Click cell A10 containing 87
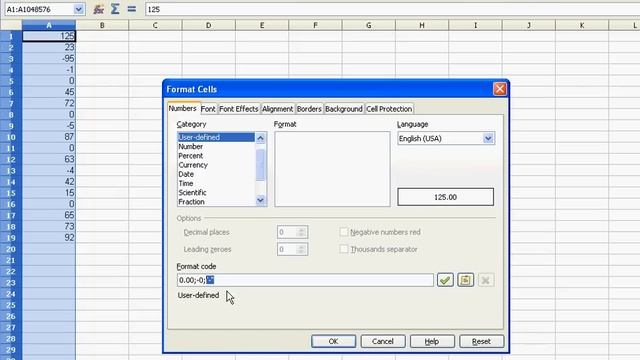 pyautogui.click(x=49, y=137)
